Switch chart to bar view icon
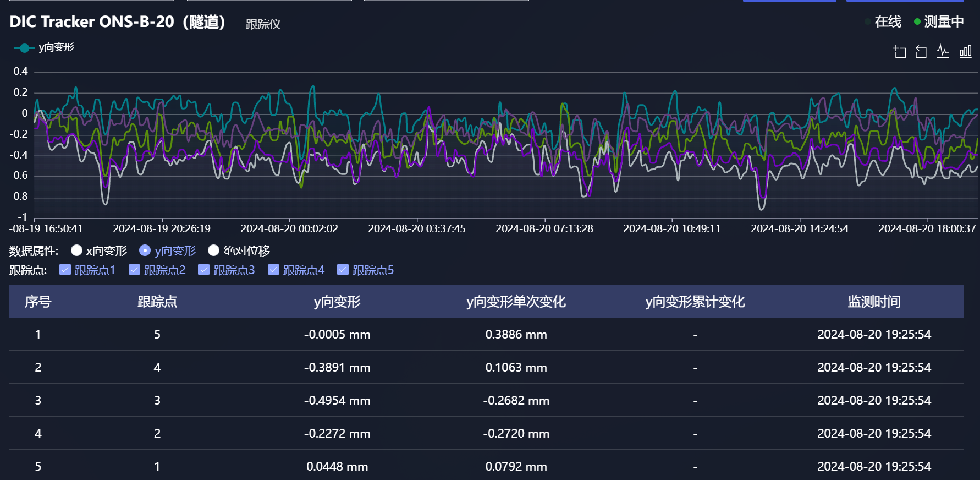Viewport: 980px width, 480px height. (966, 52)
